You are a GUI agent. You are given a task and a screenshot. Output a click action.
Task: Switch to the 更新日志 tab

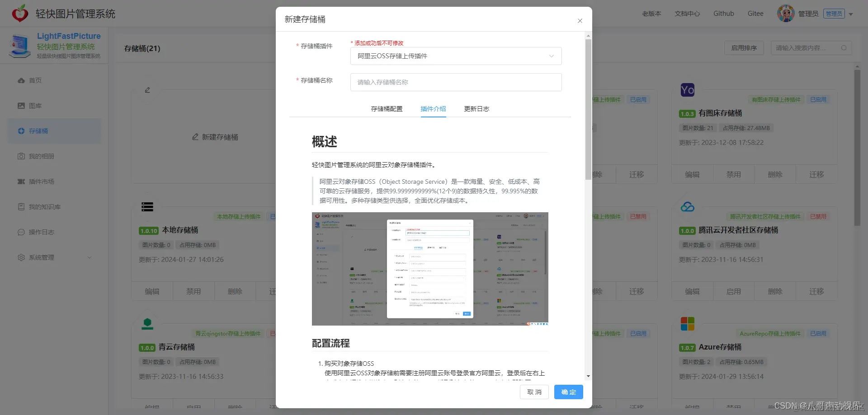click(476, 109)
